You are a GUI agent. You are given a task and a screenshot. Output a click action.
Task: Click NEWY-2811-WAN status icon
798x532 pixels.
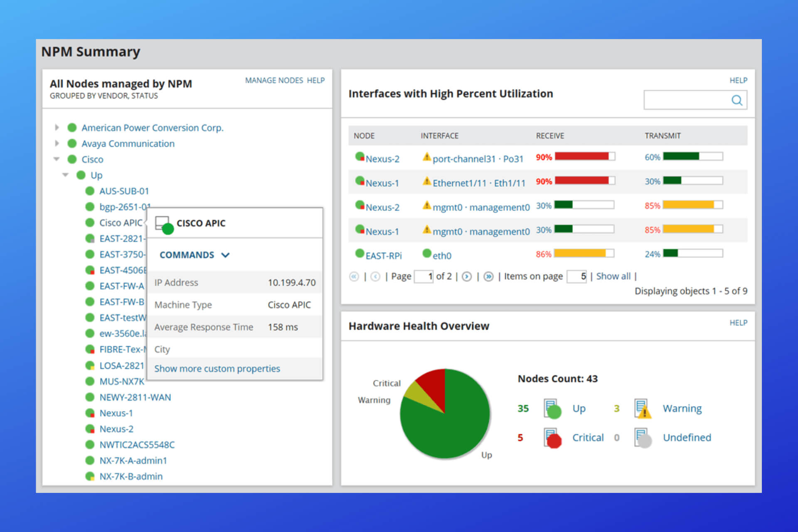(x=90, y=397)
